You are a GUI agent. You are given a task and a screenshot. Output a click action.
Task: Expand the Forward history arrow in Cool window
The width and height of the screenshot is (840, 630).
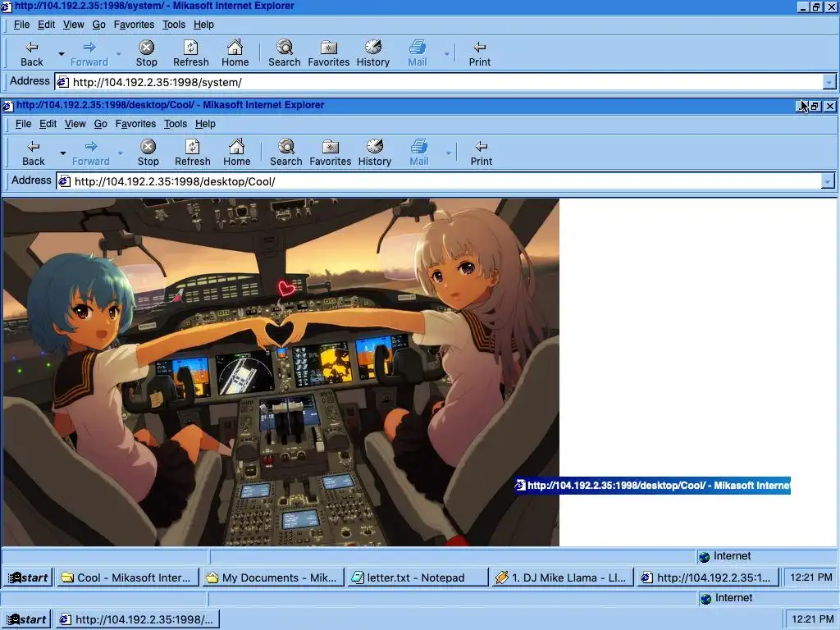(120, 153)
